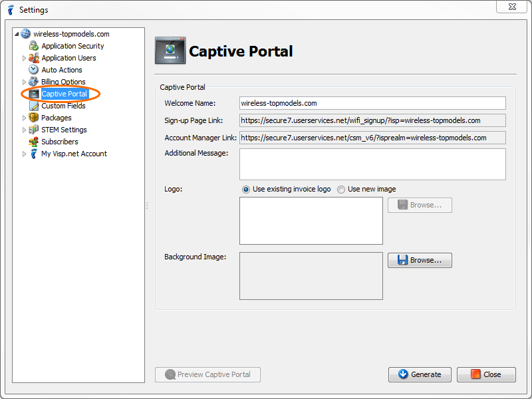Click the 'Logo:' label text

pos(174,189)
